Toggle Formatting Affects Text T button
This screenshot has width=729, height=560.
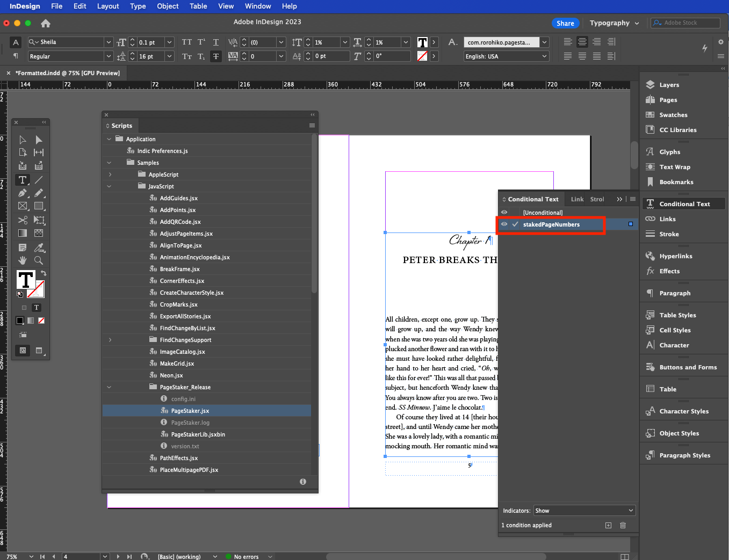pos(36,308)
